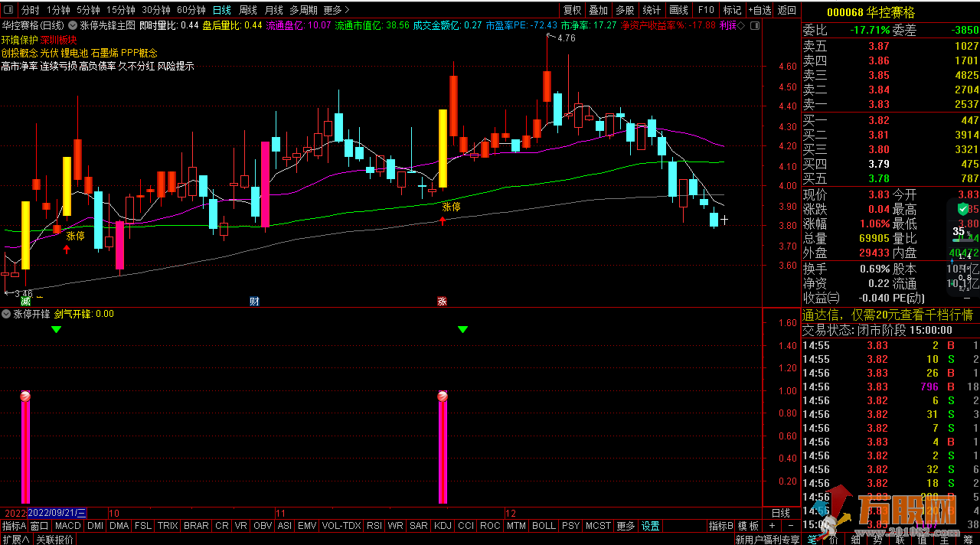Open 关联报价 related quotes tab

click(55, 539)
